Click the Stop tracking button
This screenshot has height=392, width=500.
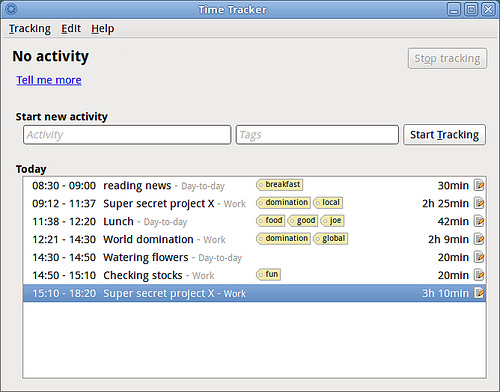coord(447,59)
